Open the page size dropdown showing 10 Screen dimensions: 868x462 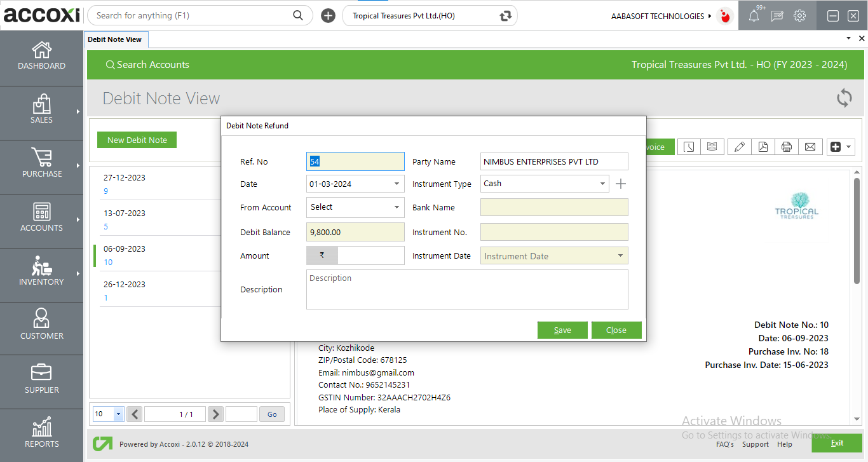pyautogui.click(x=118, y=414)
